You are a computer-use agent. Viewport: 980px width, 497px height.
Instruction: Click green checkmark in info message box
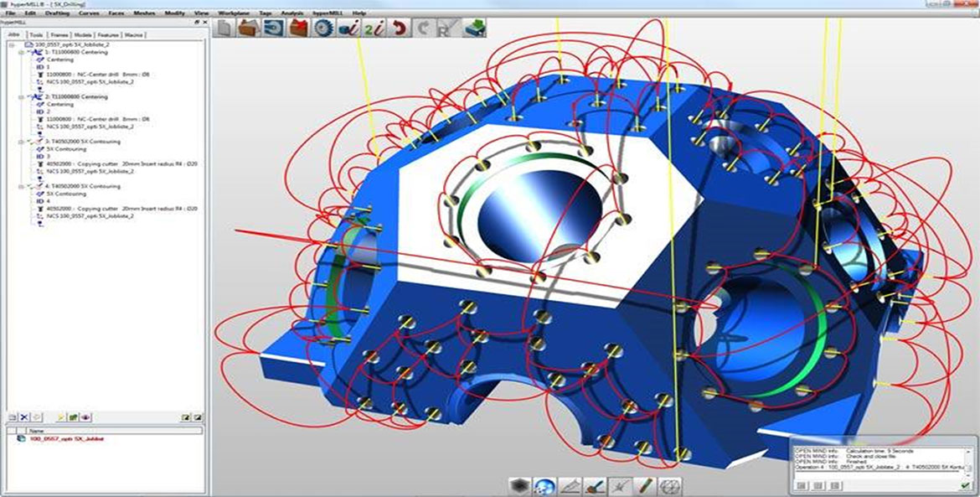(x=966, y=485)
